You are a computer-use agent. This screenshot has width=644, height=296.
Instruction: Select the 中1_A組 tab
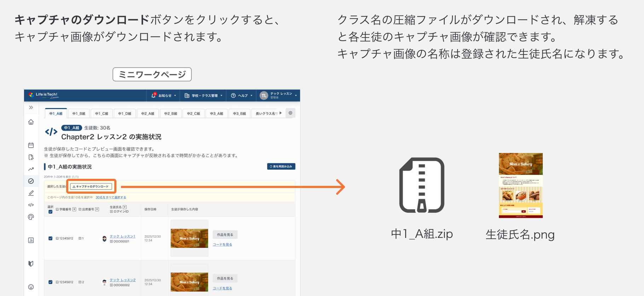56,113
